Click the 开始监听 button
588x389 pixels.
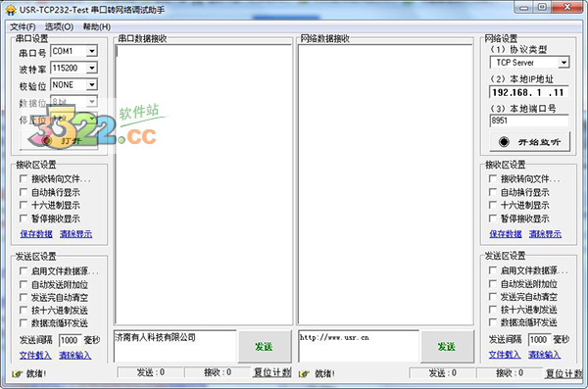[x=530, y=142]
